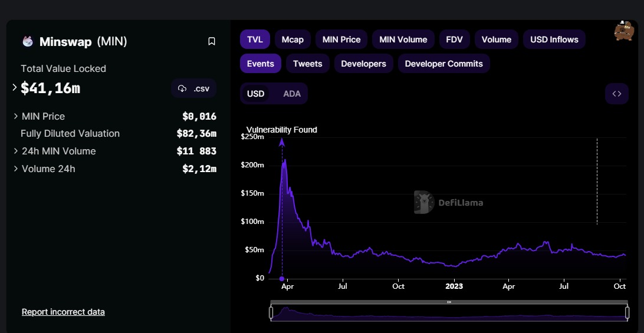Click the $41,16m TVL value
644x333 pixels.
51,88
